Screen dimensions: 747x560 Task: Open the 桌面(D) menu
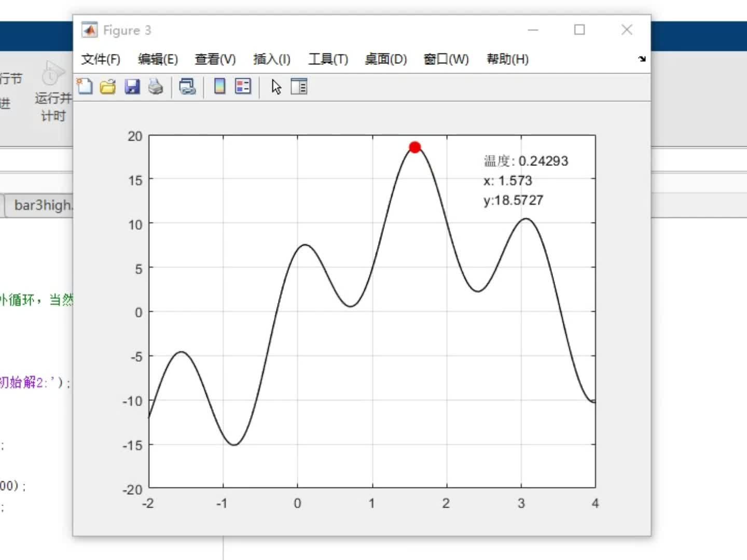click(385, 59)
